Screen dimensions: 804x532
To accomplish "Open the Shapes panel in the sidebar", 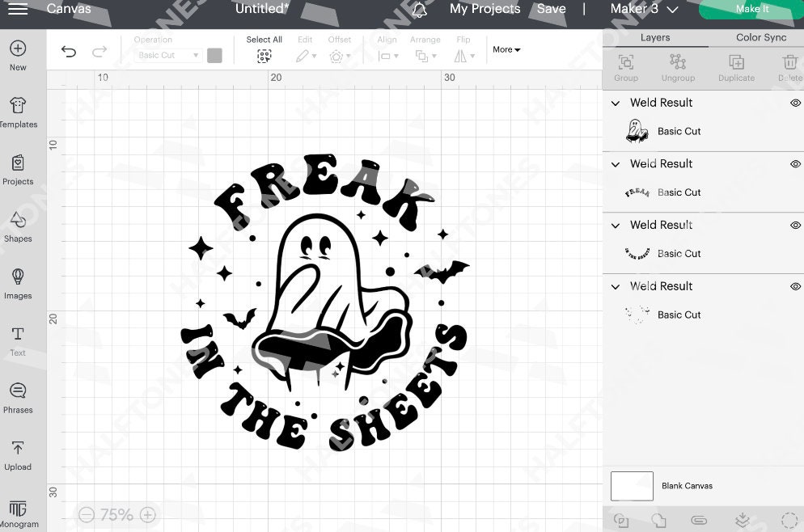I will (x=18, y=229).
